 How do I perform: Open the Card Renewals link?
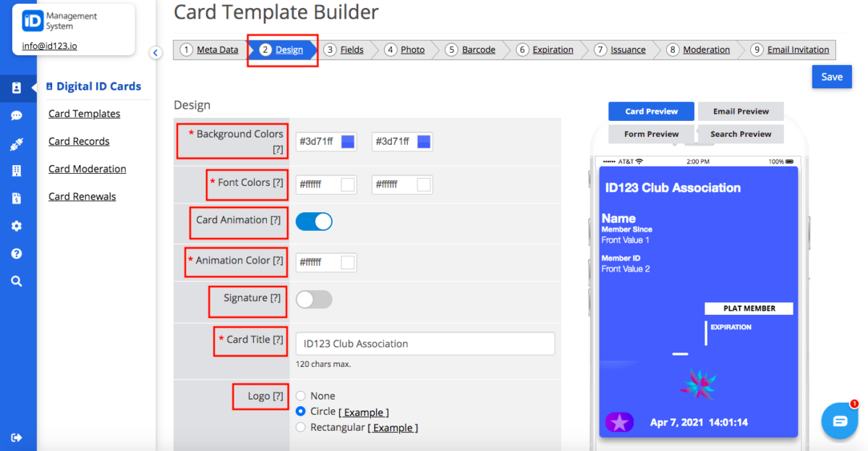tap(82, 196)
